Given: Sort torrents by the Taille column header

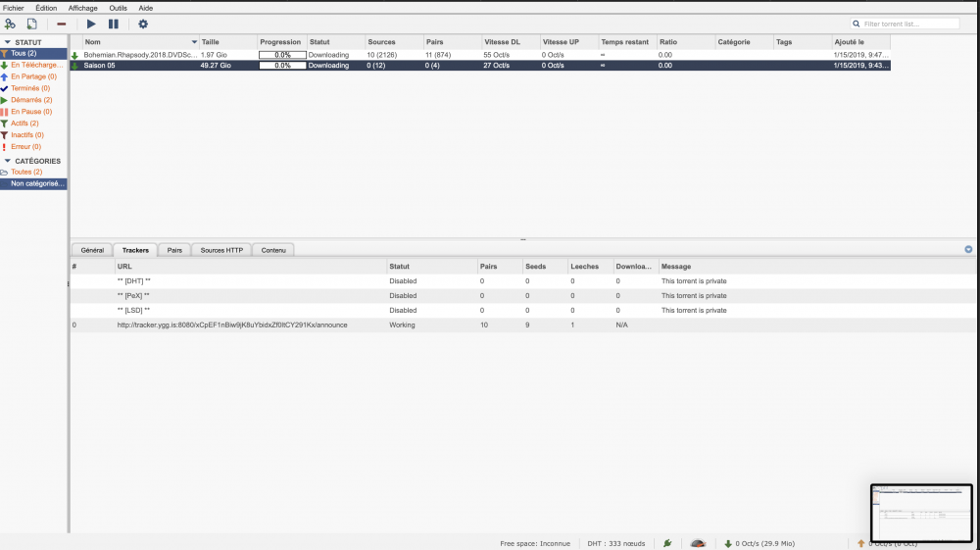Looking at the screenshot, I should click(228, 42).
